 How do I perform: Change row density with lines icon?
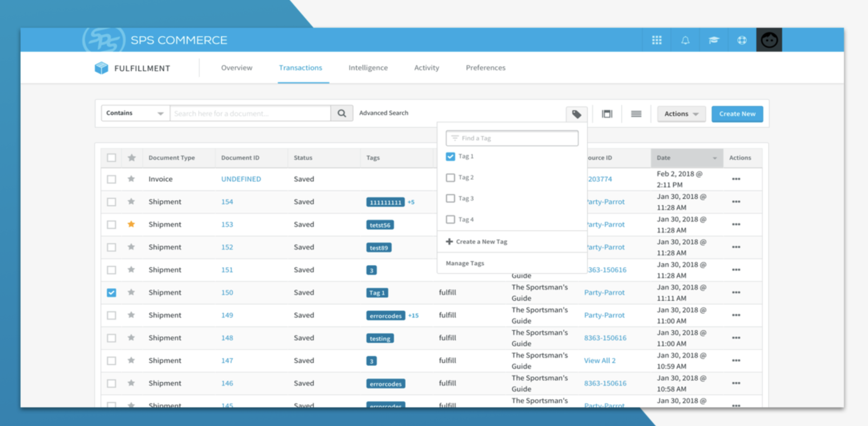[x=636, y=114]
